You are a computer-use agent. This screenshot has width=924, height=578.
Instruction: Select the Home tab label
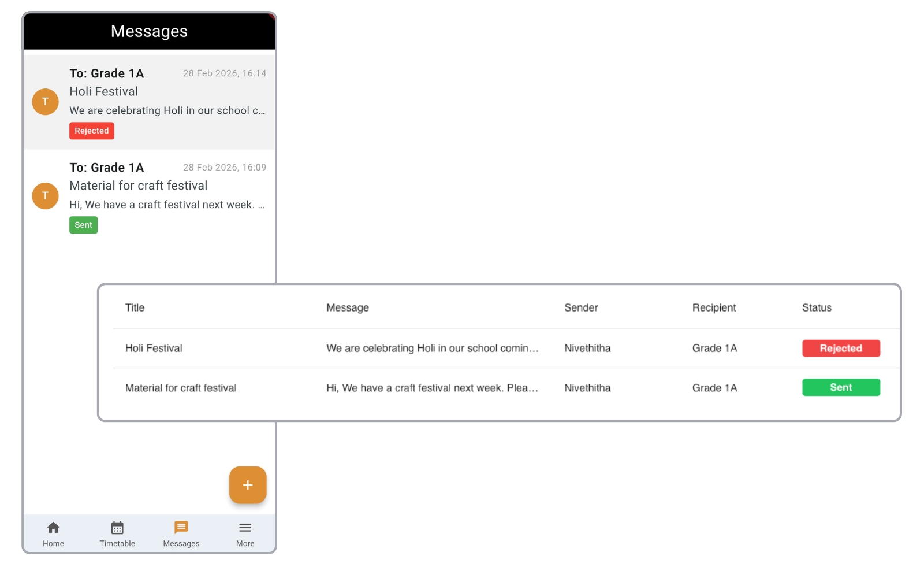pyautogui.click(x=53, y=543)
